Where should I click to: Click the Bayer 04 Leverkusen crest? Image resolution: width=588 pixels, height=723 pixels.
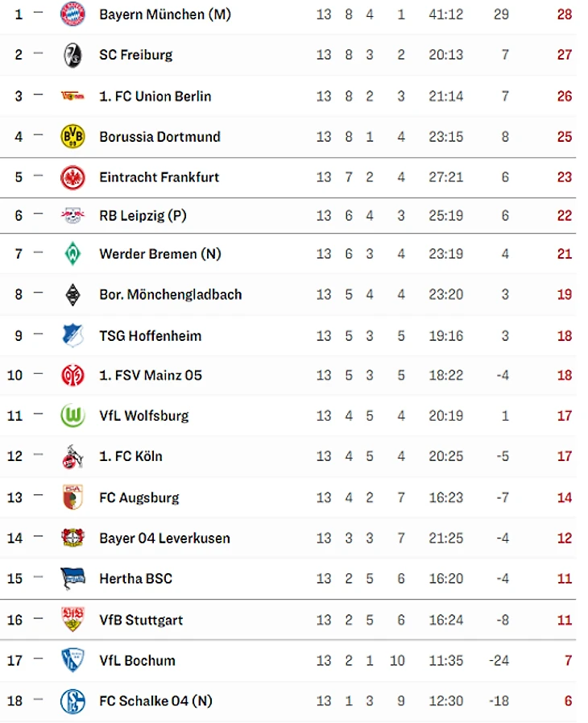pyautogui.click(x=72, y=538)
